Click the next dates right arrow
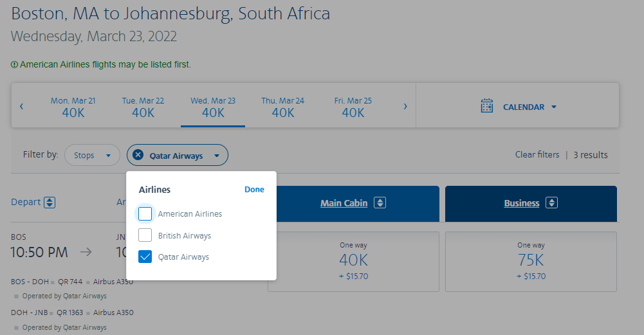The height and width of the screenshot is (335, 644). [x=405, y=106]
